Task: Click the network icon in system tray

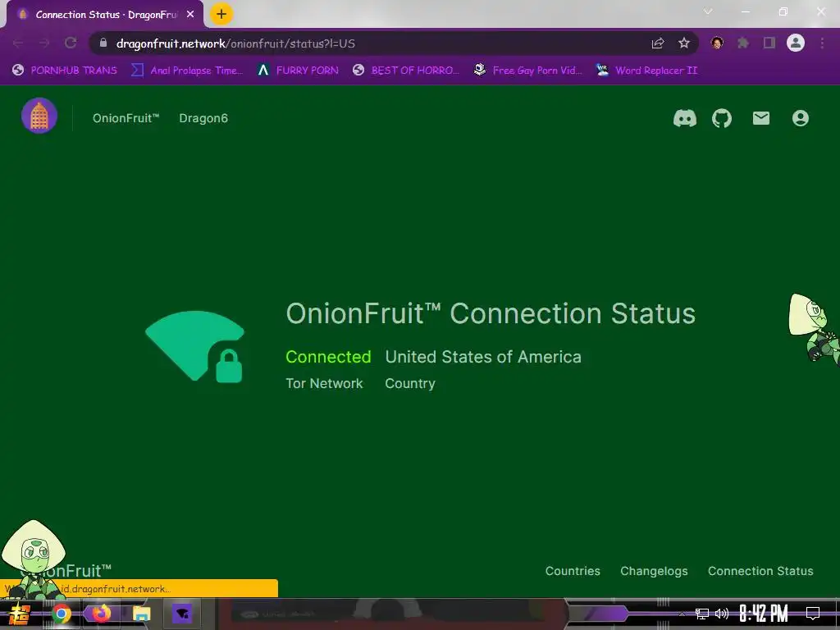Action: [x=702, y=614]
